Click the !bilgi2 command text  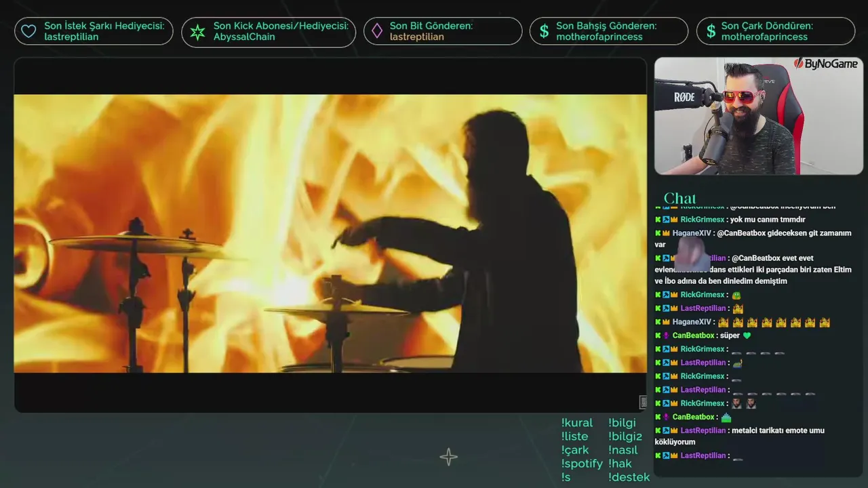coord(625,436)
